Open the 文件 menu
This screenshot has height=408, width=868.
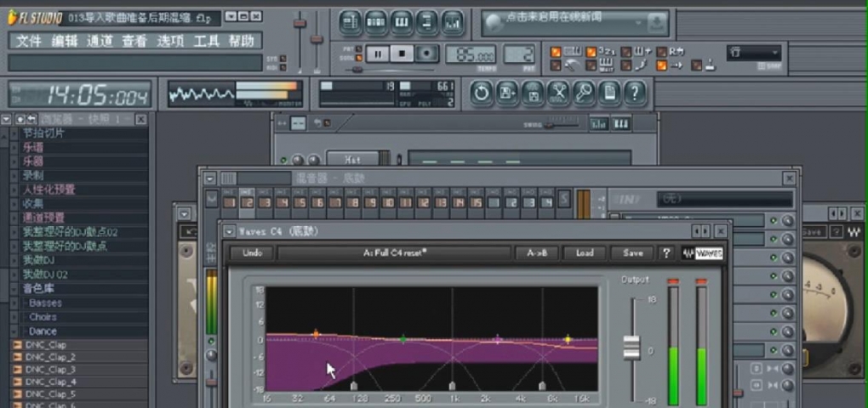pos(28,41)
